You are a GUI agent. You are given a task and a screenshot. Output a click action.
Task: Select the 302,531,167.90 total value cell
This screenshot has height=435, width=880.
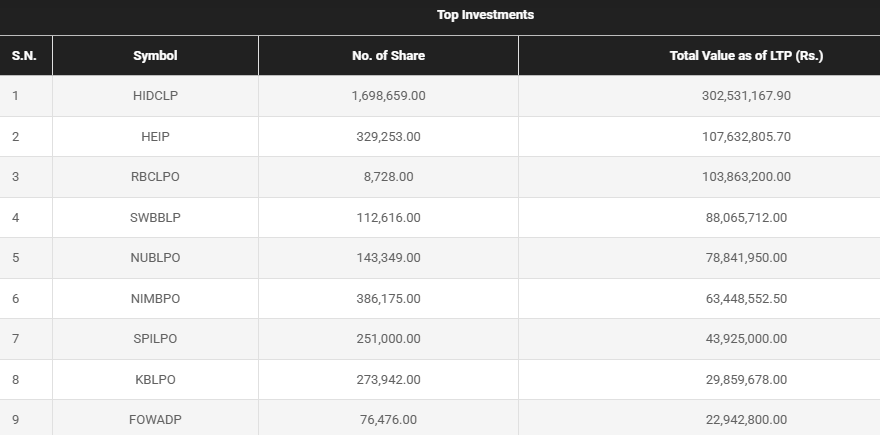(746, 96)
